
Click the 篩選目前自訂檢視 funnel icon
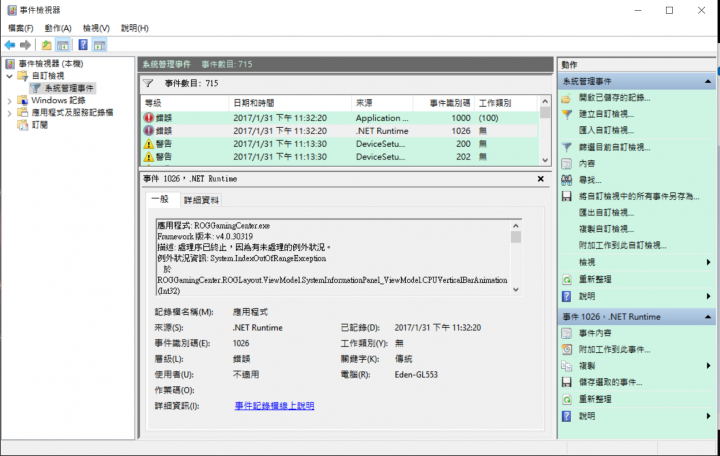tap(567, 147)
